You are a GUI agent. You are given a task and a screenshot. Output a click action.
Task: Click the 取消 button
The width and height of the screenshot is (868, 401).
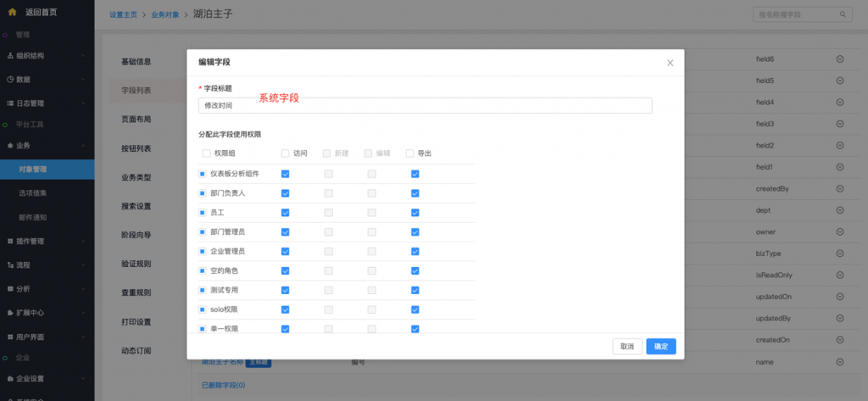(x=626, y=346)
